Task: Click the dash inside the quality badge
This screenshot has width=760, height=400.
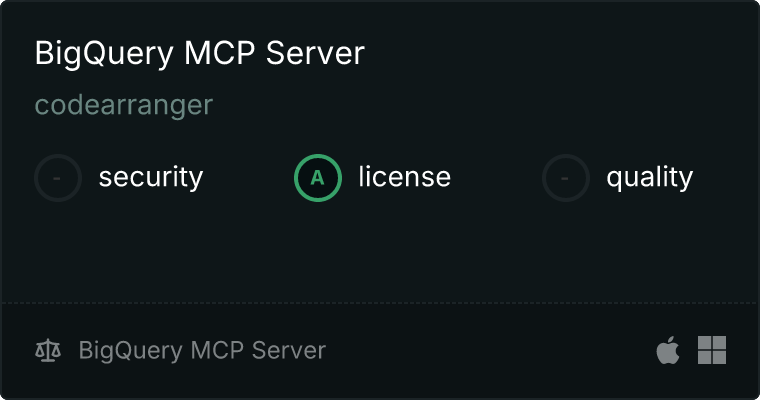Action: pos(565,178)
